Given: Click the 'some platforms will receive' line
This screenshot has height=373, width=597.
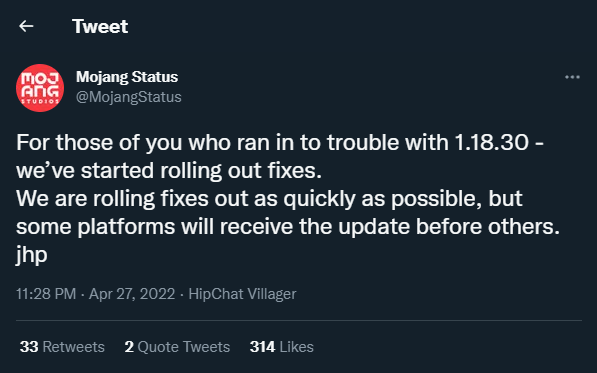Looking at the screenshot, I should tap(288, 227).
